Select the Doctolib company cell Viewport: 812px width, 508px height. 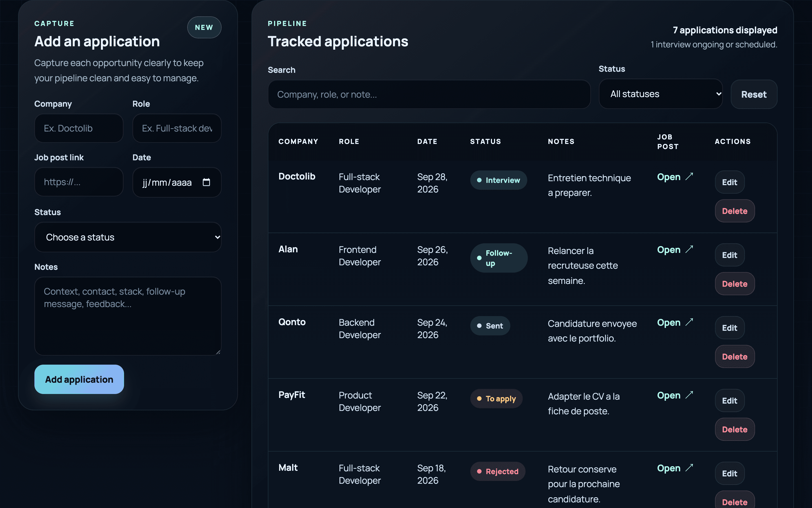click(297, 176)
